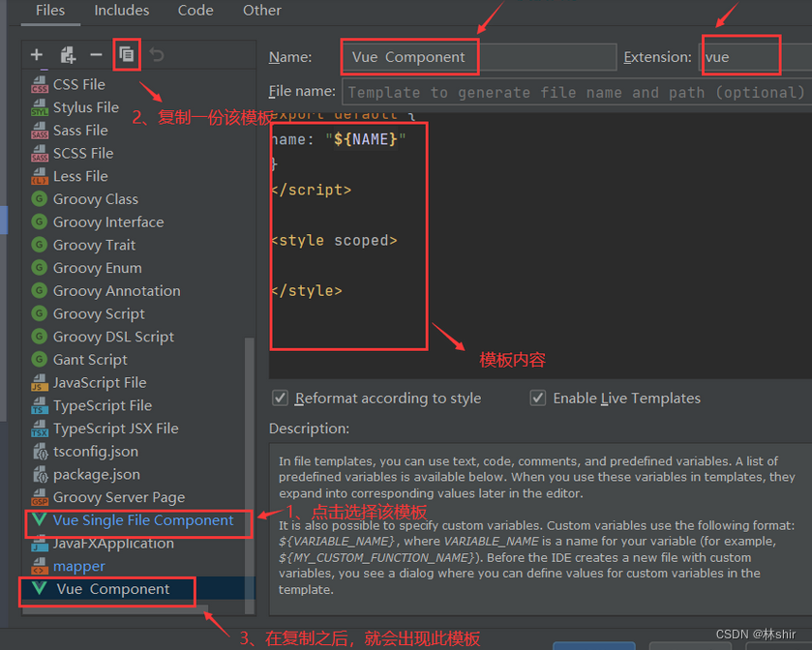Switch to the Code tab
The height and width of the screenshot is (650, 812).
(x=195, y=11)
